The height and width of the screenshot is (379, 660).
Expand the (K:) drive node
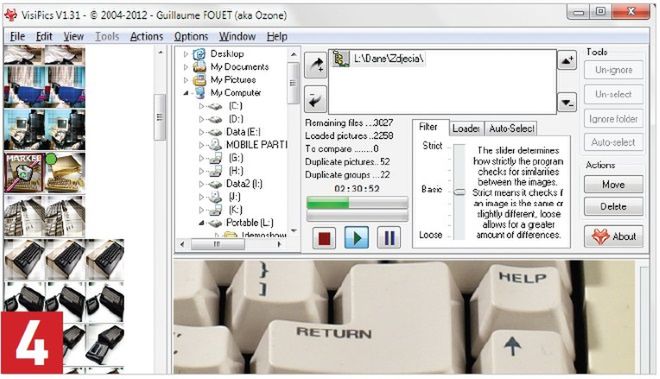pyautogui.click(x=201, y=210)
